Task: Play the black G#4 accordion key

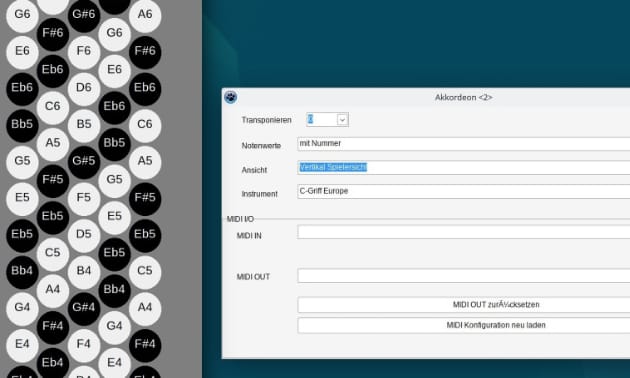Action: click(x=84, y=308)
